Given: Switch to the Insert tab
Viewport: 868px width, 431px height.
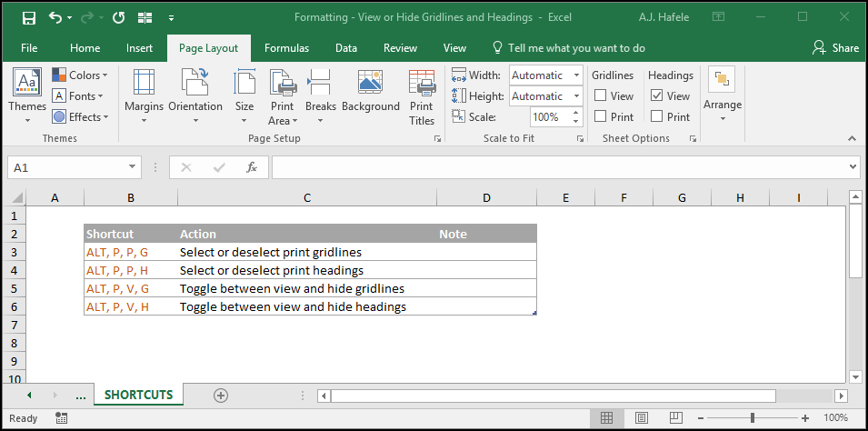Looking at the screenshot, I should 139,48.
